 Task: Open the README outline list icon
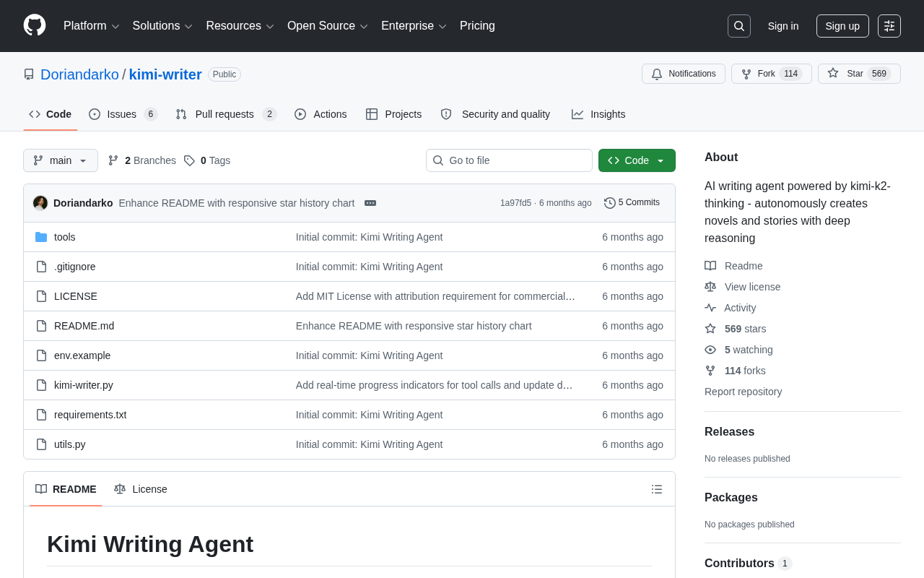657,489
